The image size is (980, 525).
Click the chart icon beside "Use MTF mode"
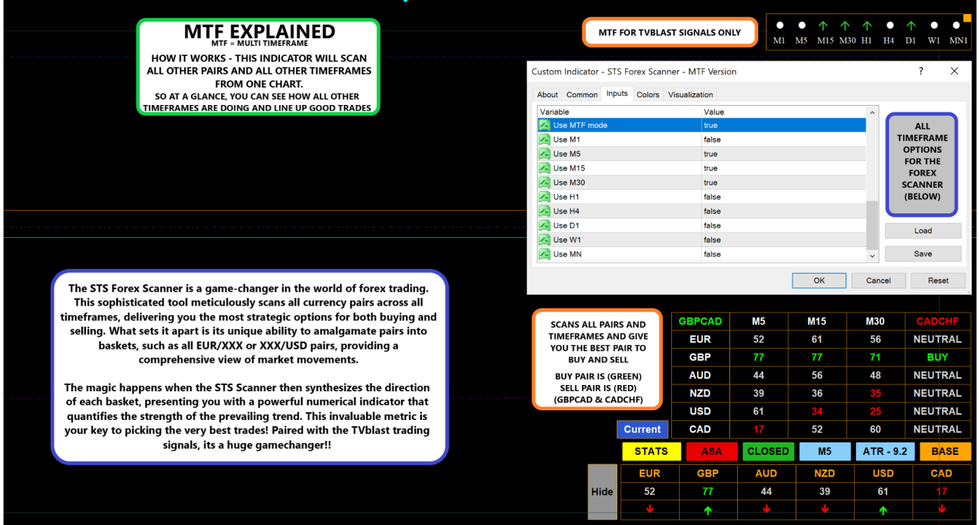coord(545,125)
